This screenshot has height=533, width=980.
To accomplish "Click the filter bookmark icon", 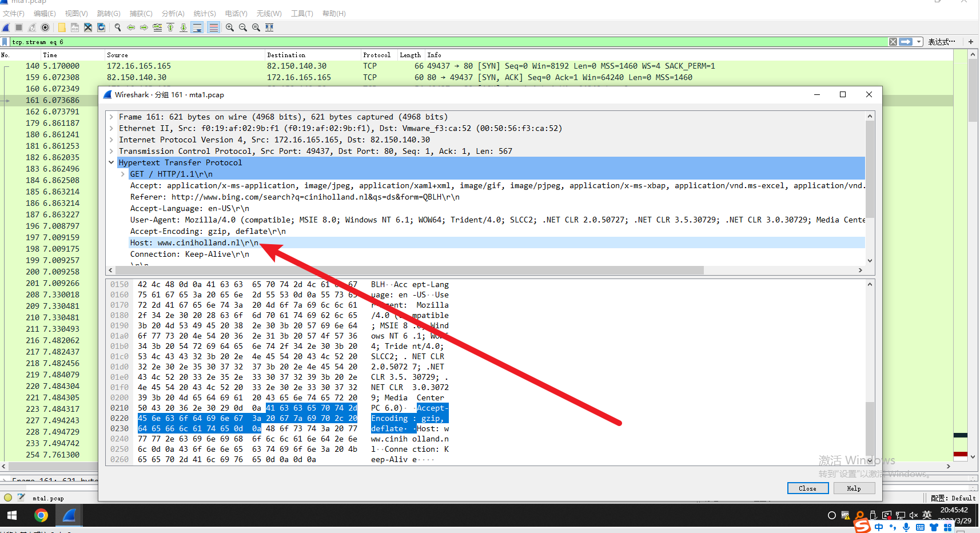I will coord(5,42).
